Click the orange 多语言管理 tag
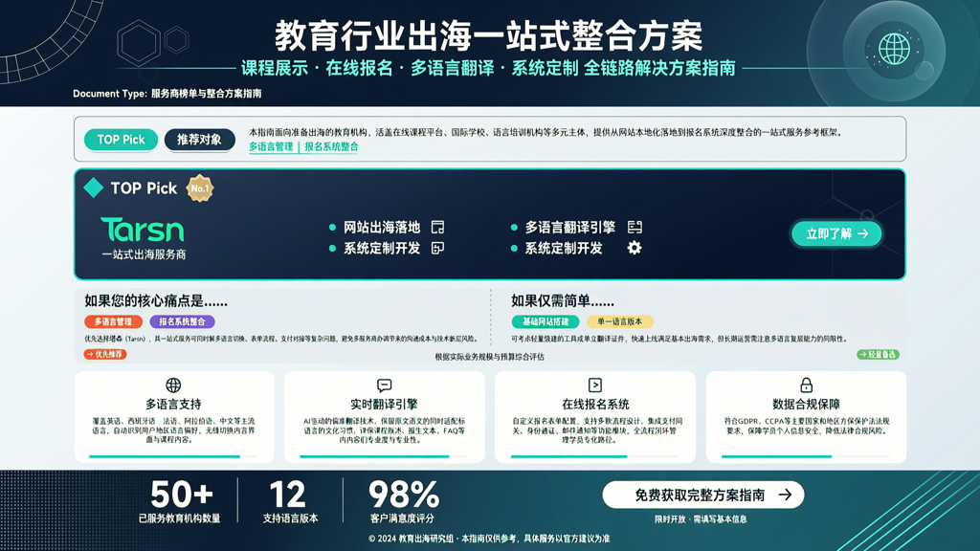The image size is (980, 551). 113,321
